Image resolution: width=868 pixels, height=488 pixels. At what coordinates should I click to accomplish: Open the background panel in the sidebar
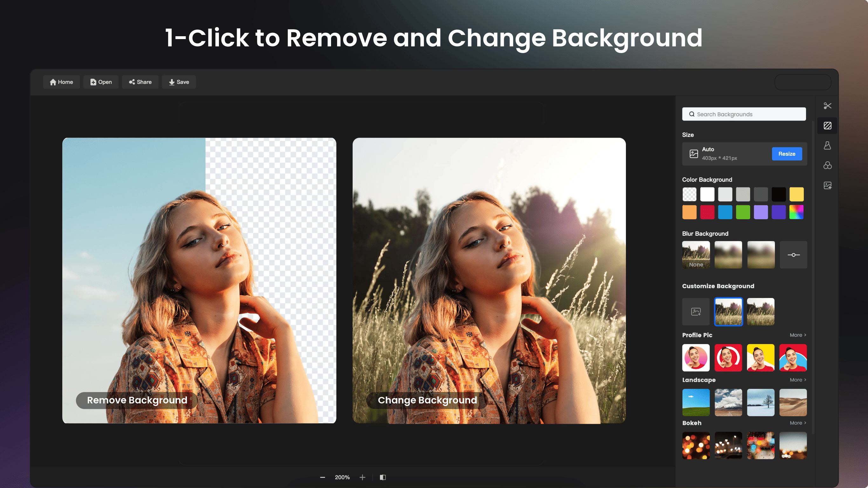point(827,126)
